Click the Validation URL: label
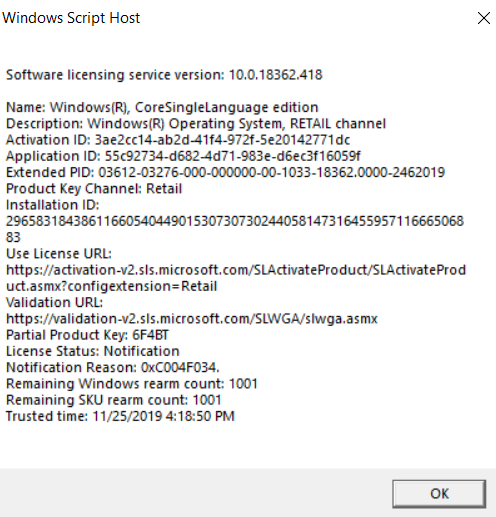The image size is (496, 517). 55,303
